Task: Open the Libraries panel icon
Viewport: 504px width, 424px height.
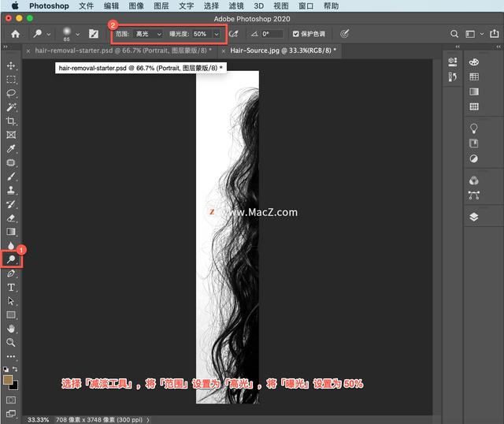Action: click(474, 143)
